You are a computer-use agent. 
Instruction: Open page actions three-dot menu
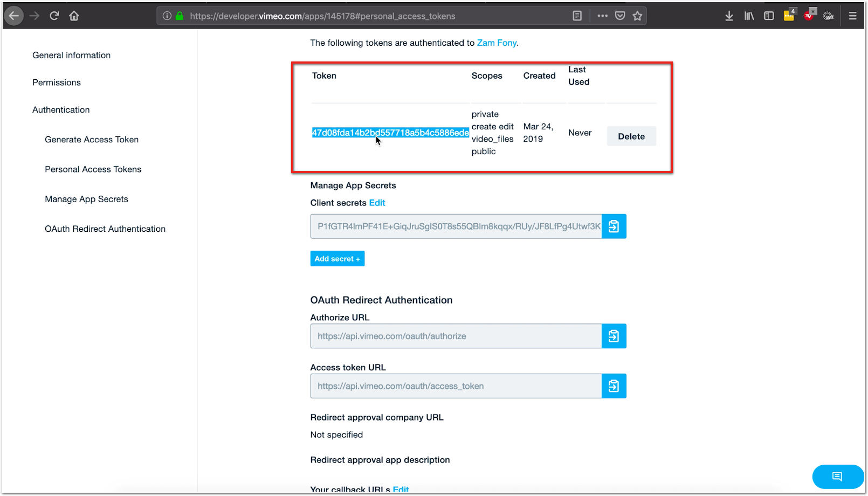[603, 16]
